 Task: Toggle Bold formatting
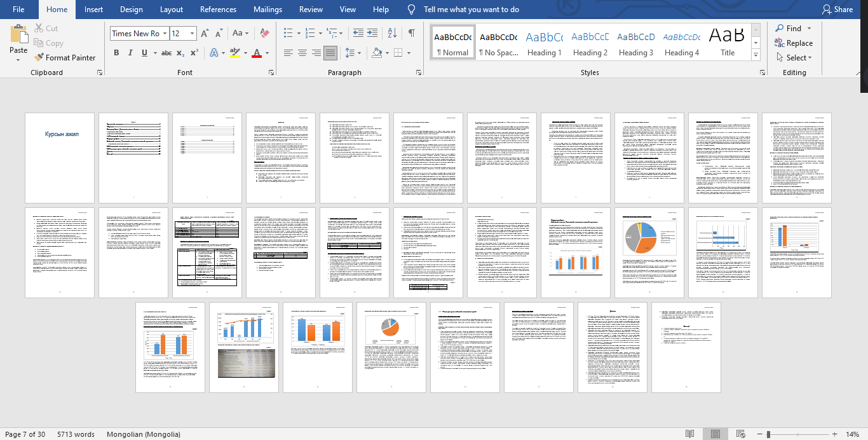(x=116, y=53)
